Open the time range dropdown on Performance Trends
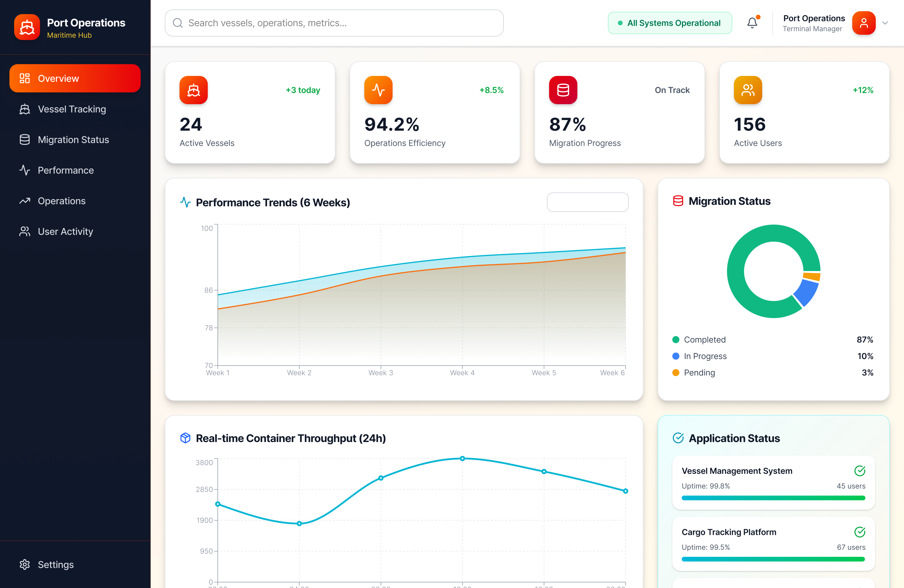Viewport: 904px width, 588px height. click(x=587, y=202)
